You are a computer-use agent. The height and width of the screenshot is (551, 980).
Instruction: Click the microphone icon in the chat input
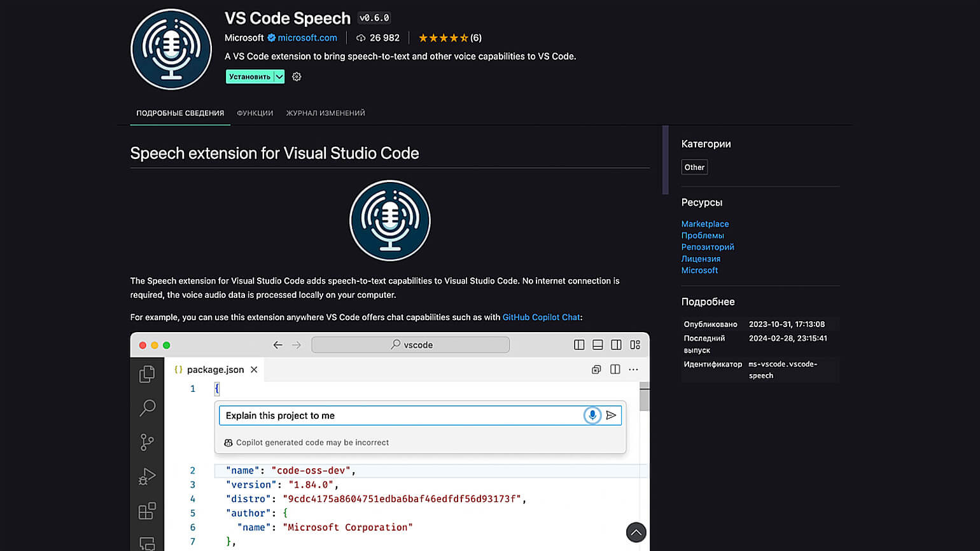click(x=592, y=415)
